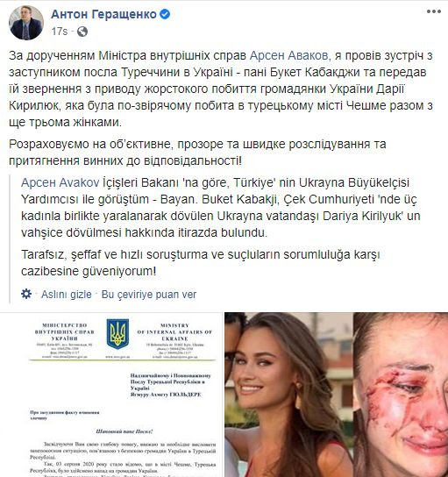Screen dimensions: 448x477
Task: Click the letter's ambassador addressee block
Action: click(170, 385)
